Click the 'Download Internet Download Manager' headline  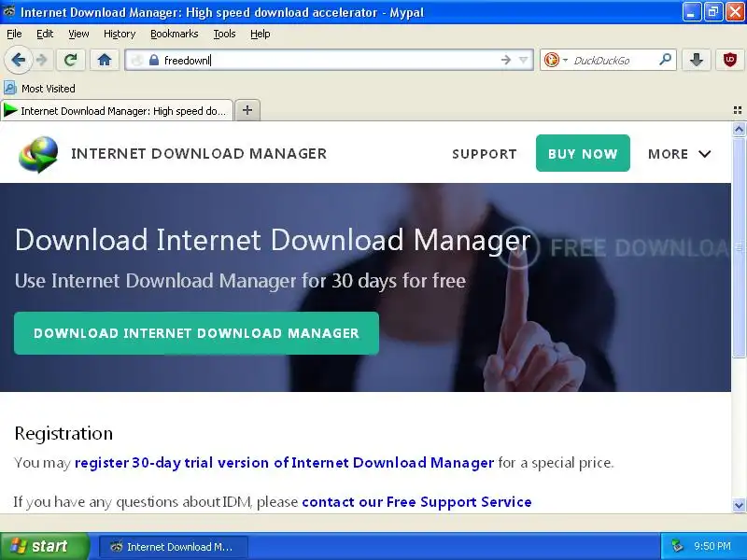273,240
